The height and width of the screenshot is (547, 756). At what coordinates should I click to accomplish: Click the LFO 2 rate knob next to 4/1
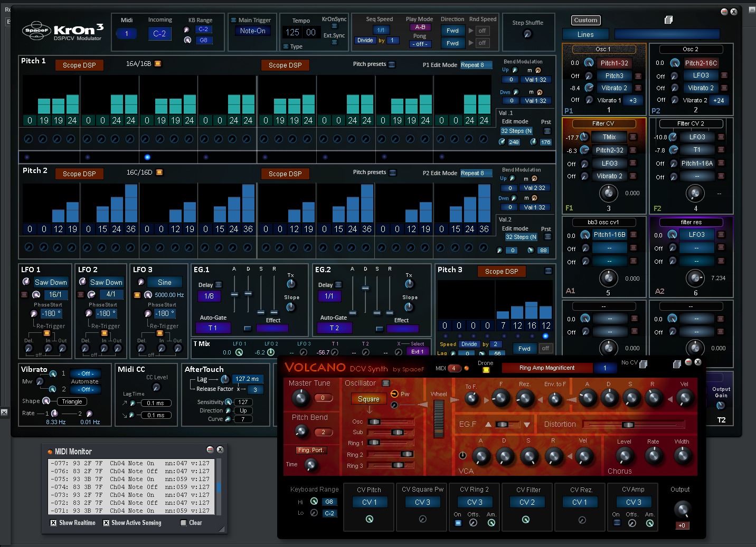[91, 295]
